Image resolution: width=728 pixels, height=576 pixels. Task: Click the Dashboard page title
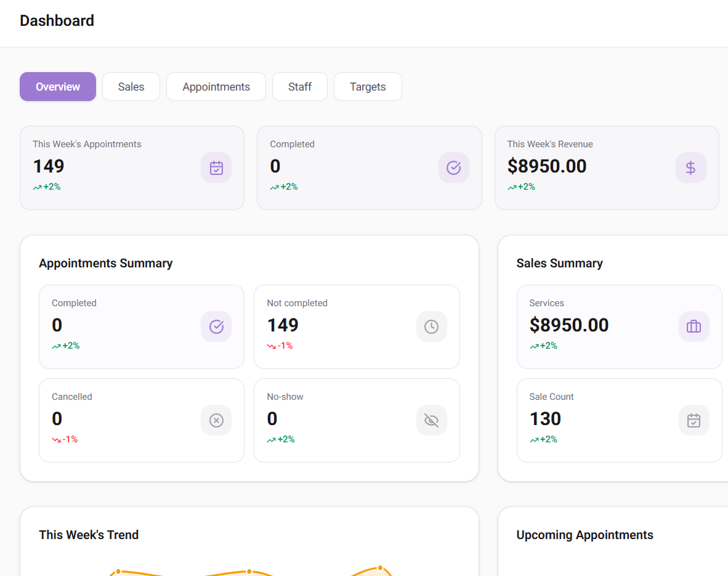click(x=57, y=21)
